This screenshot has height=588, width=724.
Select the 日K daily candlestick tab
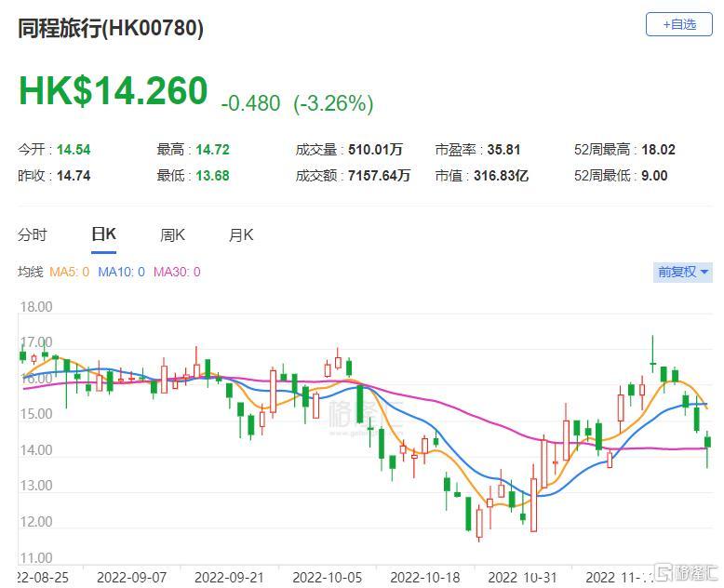point(104,234)
